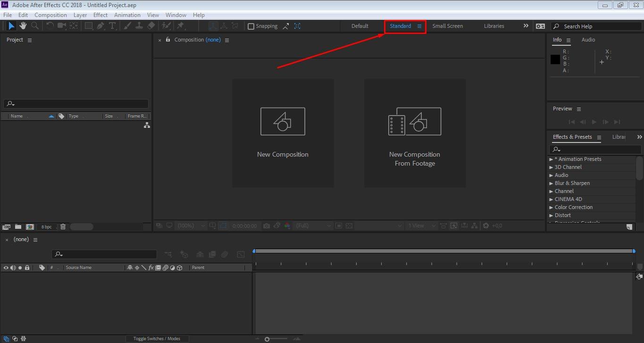Toggle the video eye column header

[x=6, y=268]
